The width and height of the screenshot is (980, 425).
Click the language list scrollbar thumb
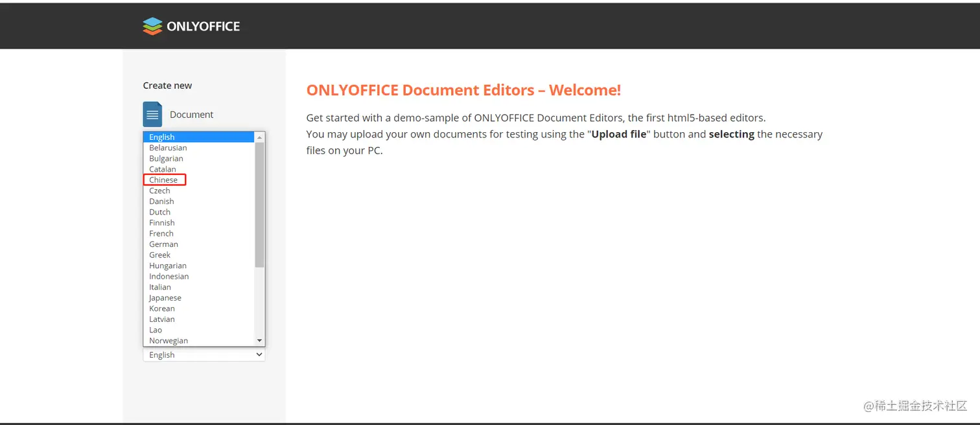259,205
